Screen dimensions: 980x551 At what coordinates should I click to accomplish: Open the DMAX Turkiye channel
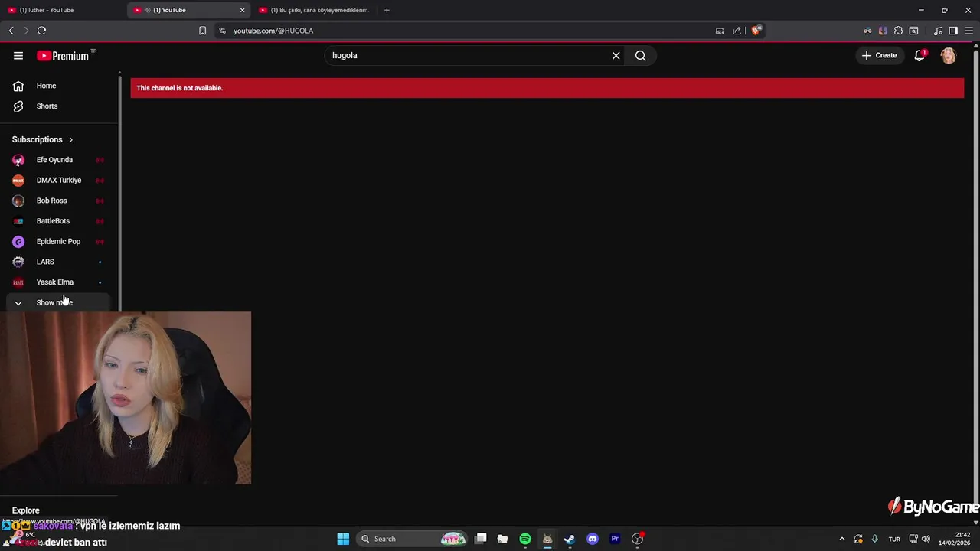point(58,181)
